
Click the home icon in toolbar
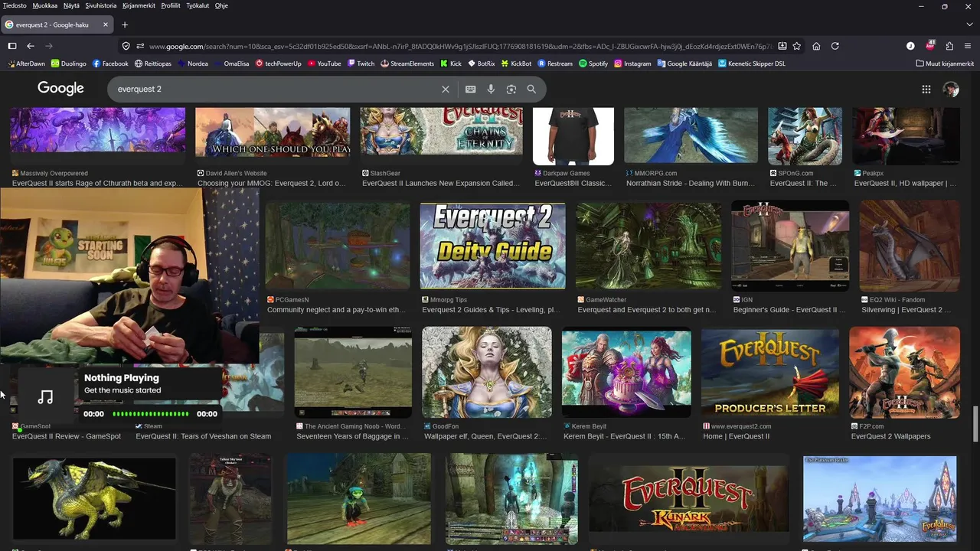tap(816, 46)
